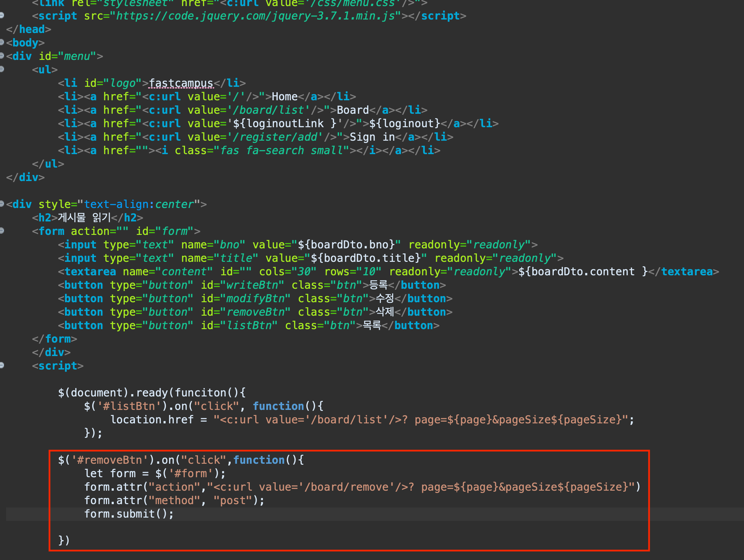The image size is (744, 560).
Task: Collapse the text-align center div fold marker
Action: [x=2, y=204]
